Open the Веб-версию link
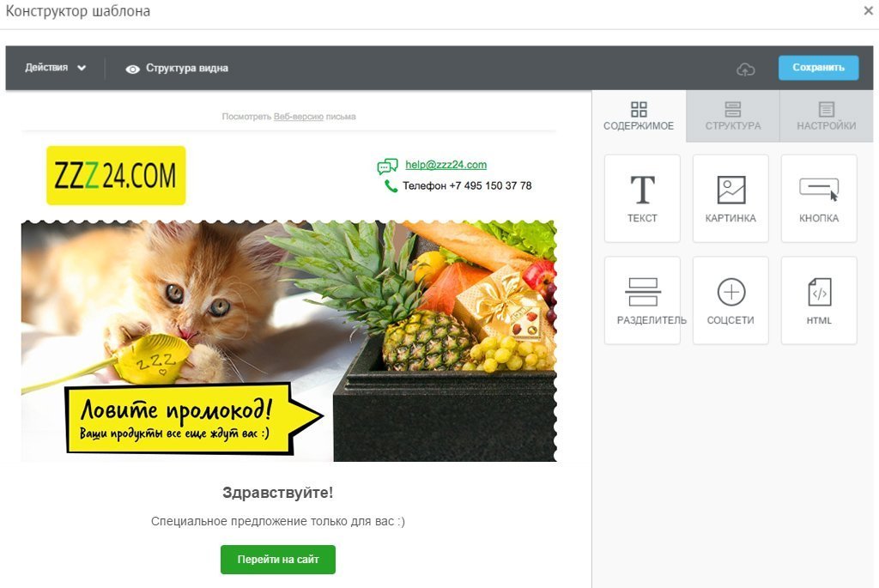Viewport: 879px width, 588px height. (298, 117)
